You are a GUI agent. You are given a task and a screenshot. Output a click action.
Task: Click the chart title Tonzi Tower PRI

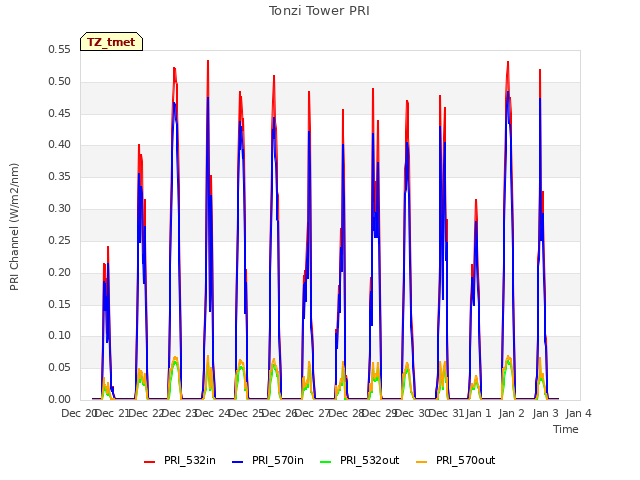coord(319,11)
